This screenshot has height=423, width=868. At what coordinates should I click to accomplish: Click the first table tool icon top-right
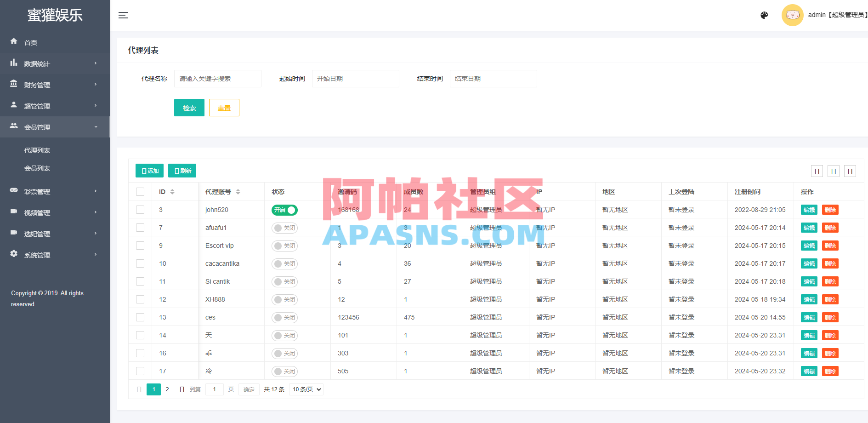point(817,171)
